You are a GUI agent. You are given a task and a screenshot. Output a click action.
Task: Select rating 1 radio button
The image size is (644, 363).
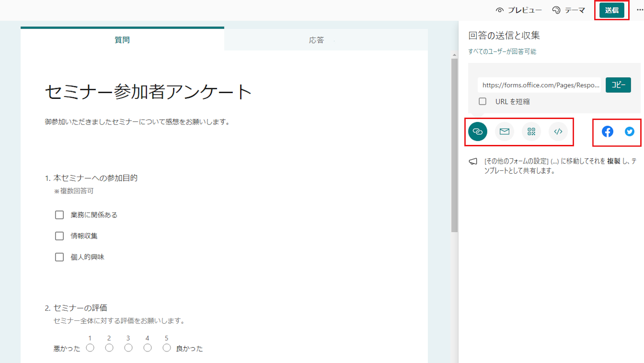click(90, 348)
